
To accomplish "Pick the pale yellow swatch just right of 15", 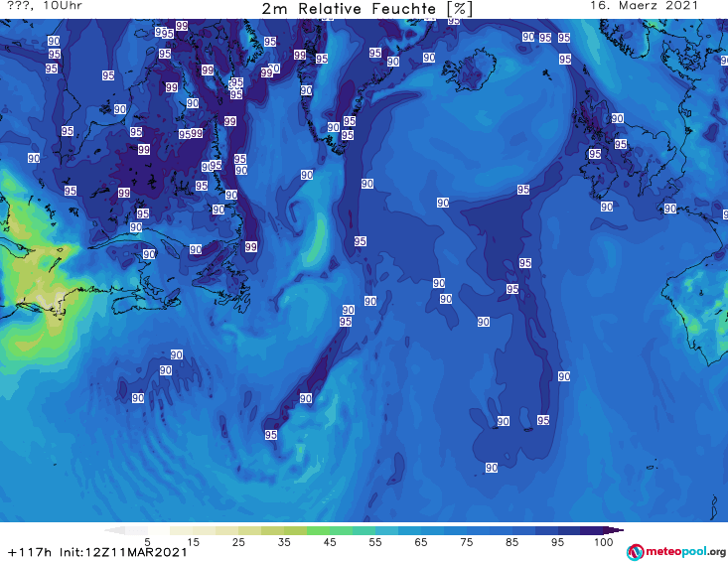I will pyautogui.click(x=205, y=530).
